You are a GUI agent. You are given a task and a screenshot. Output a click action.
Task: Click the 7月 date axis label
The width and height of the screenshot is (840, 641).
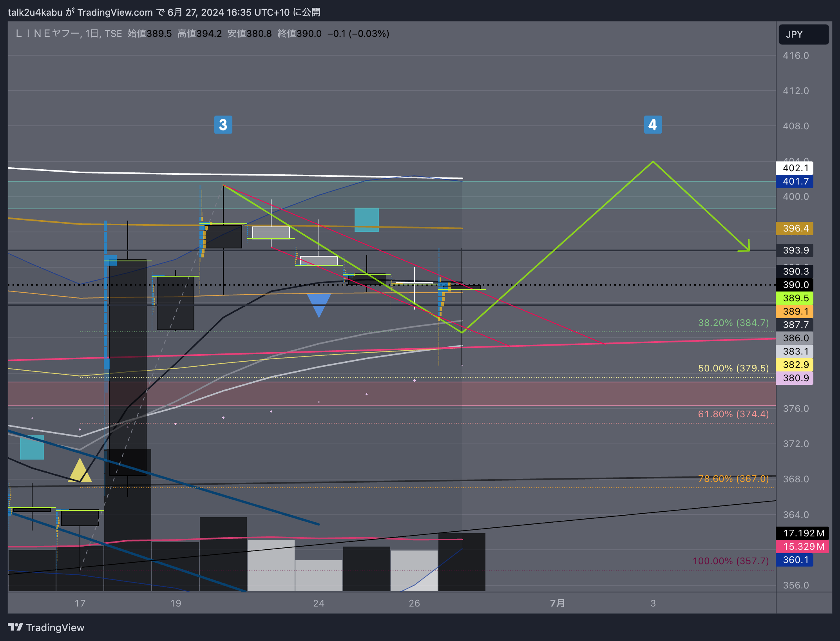[x=558, y=603]
